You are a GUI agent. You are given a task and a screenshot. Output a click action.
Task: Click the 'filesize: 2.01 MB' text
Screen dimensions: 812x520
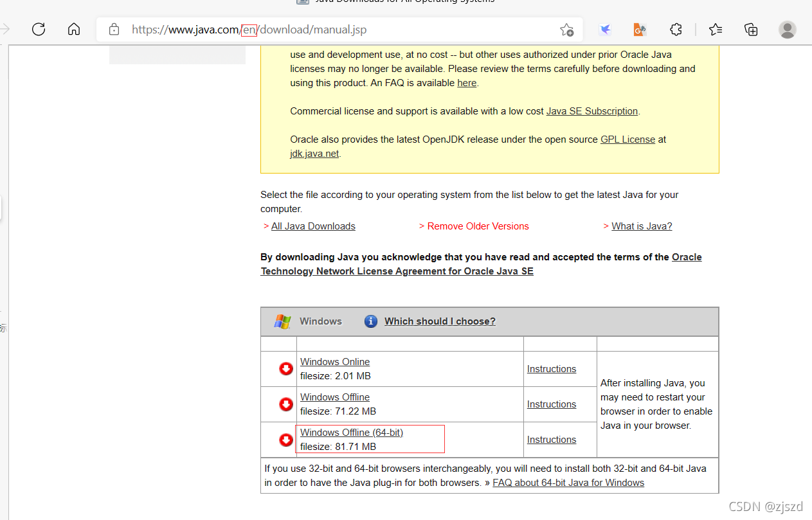[336, 376]
